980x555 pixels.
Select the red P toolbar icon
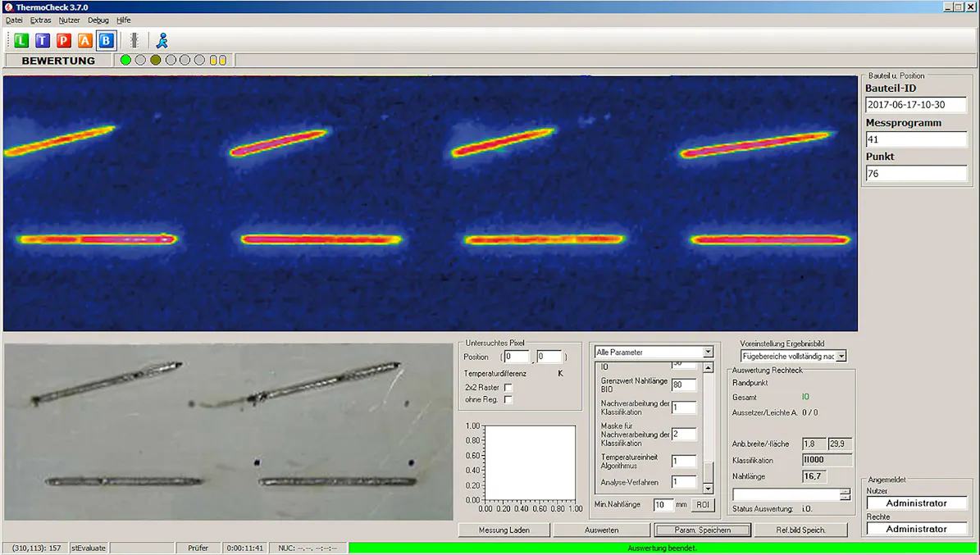64,39
